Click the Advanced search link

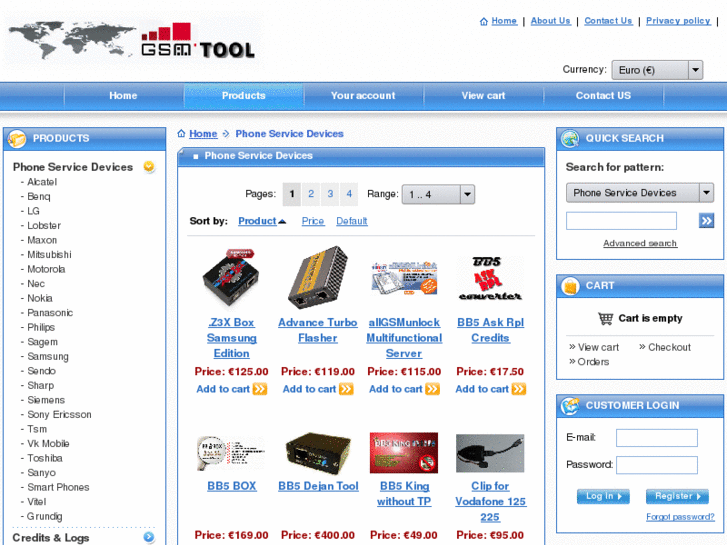pyautogui.click(x=640, y=243)
